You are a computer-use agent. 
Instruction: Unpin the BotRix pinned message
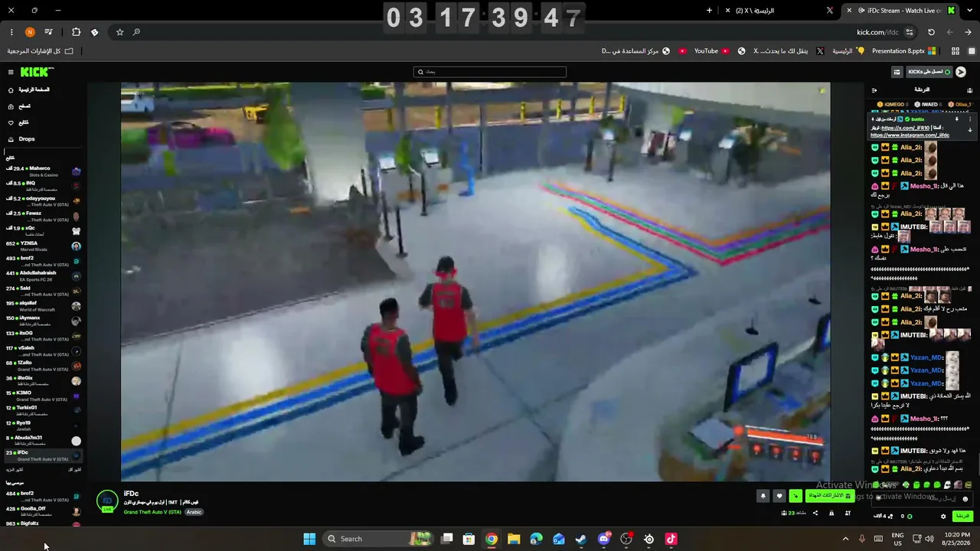point(956,119)
